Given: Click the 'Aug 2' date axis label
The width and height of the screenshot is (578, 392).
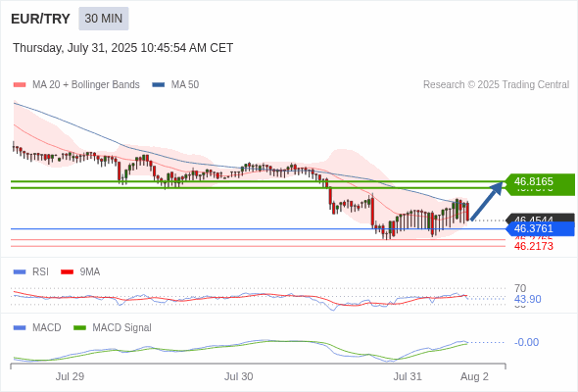Looking at the screenshot, I should pyautogui.click(x=474, y=376).
